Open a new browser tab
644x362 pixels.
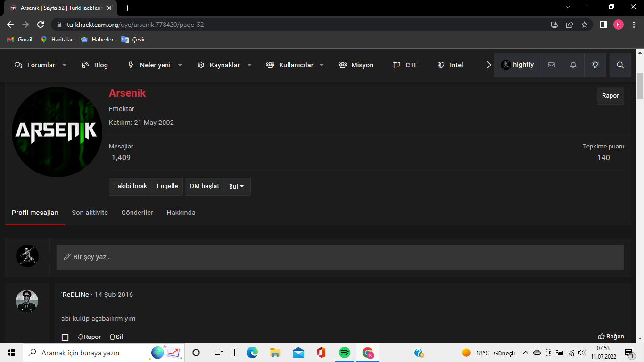[127, 8]
